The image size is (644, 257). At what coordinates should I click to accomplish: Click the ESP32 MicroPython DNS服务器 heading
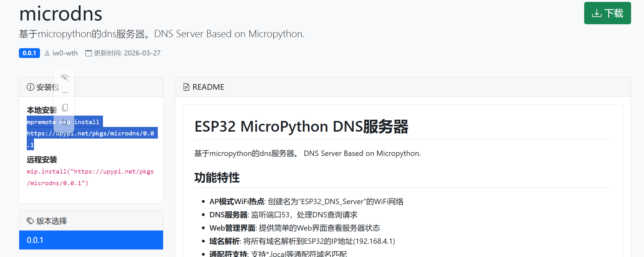click(x=301, y=127)
